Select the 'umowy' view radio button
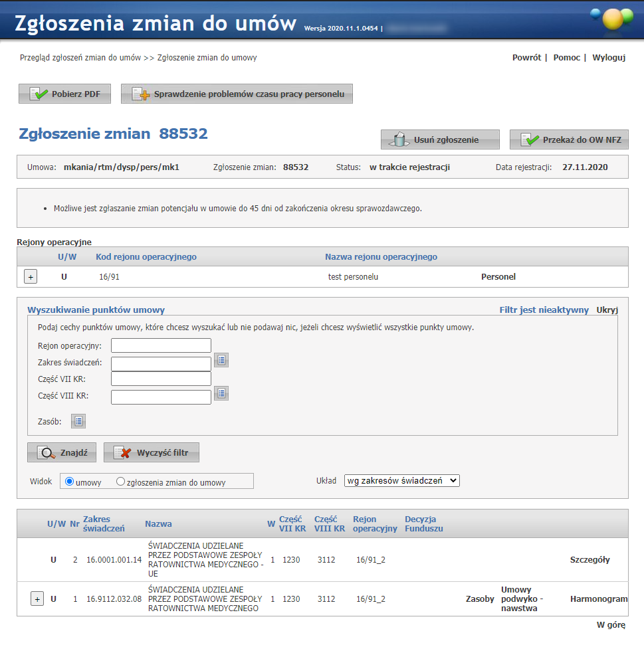Viewport: 644px width, 649px height. pos(69,482)
